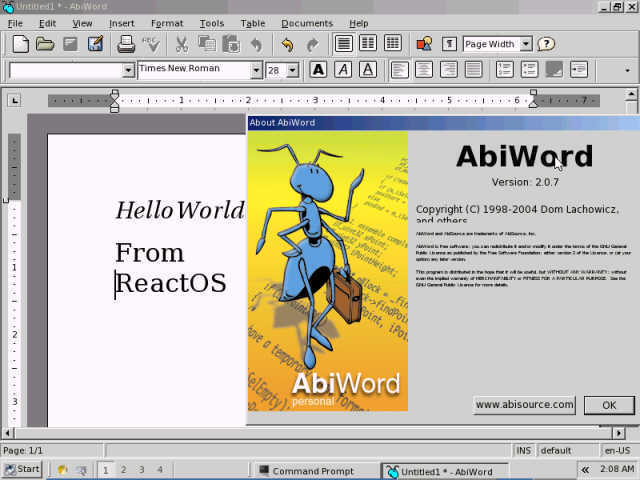Select the two-column layout icon
The image size is (640, 480).
pyautogui.click(x=368, y=44)
